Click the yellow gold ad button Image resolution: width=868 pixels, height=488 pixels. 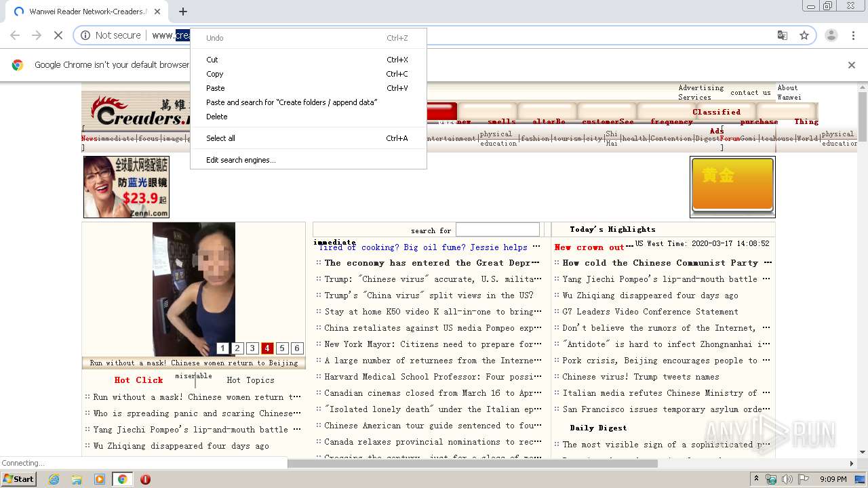pos(732,186)
